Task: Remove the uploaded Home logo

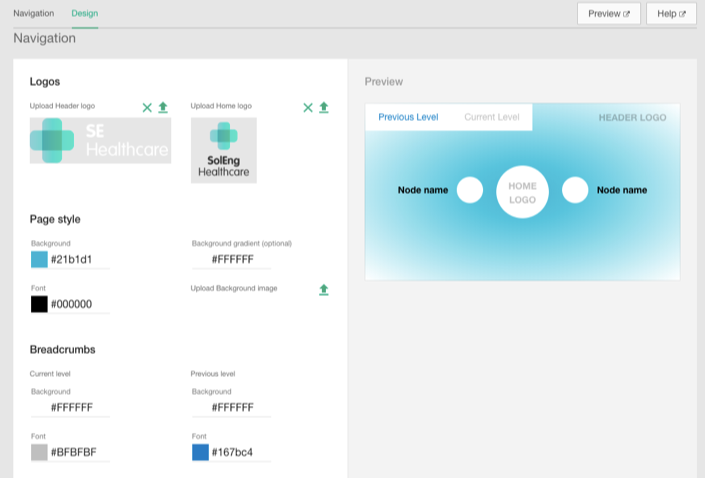Action: point(308,107)
